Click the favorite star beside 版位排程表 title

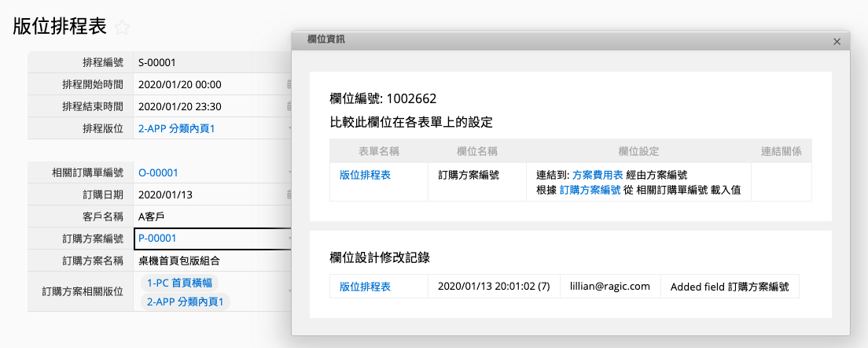tap(122, 28)
